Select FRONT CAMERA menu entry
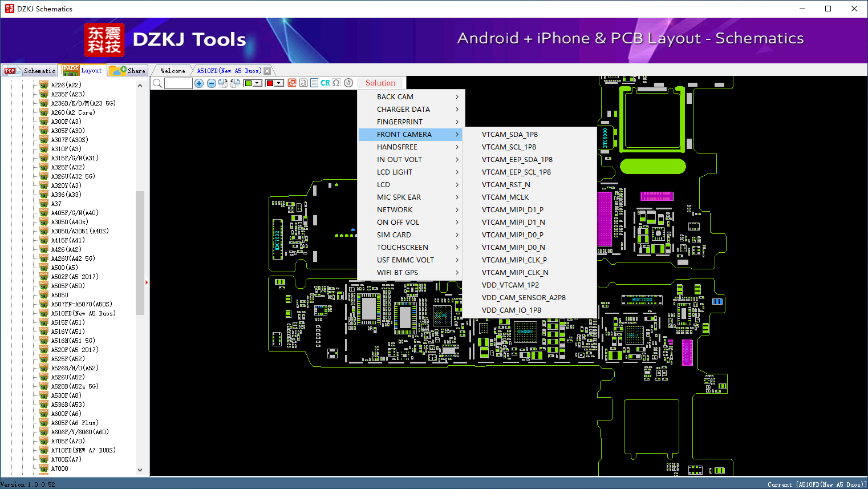This screenshot has height=489, width=868. pos(412,135)
